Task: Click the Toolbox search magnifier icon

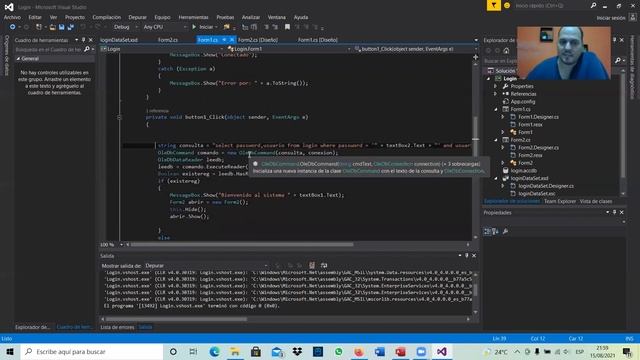Action: (87, 49)
